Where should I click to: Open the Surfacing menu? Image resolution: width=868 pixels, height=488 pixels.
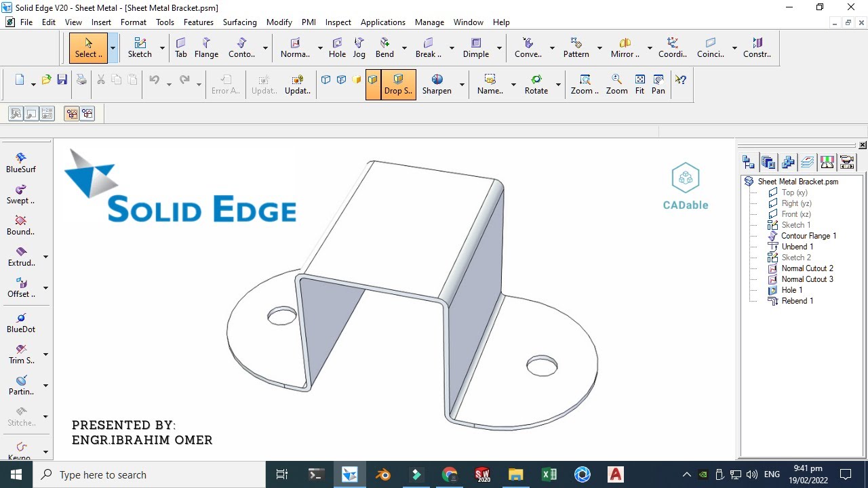point(240,22)
